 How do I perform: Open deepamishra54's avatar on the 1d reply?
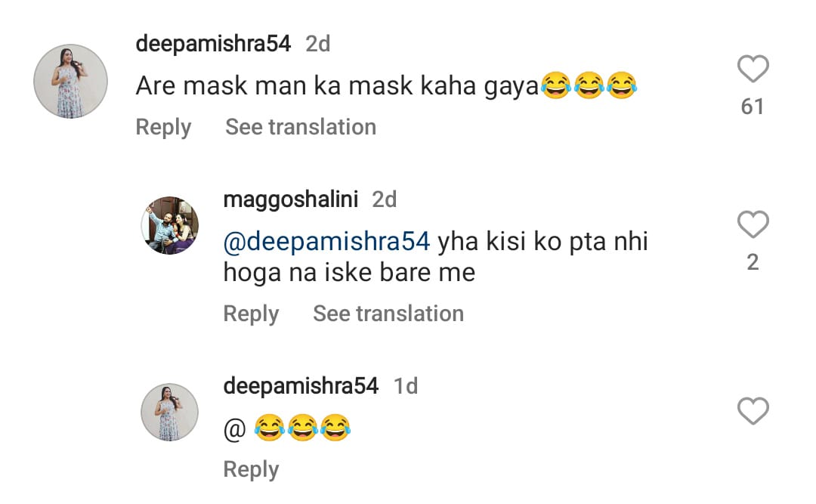point(170,413)
